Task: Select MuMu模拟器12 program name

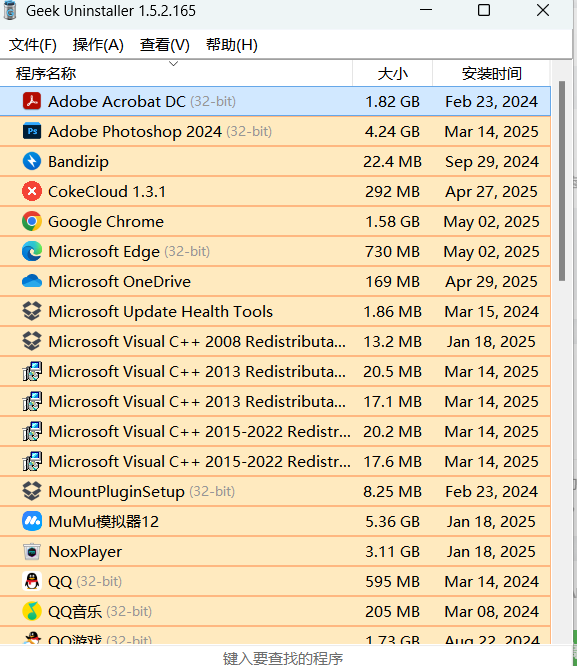Action: coord(103,521)
